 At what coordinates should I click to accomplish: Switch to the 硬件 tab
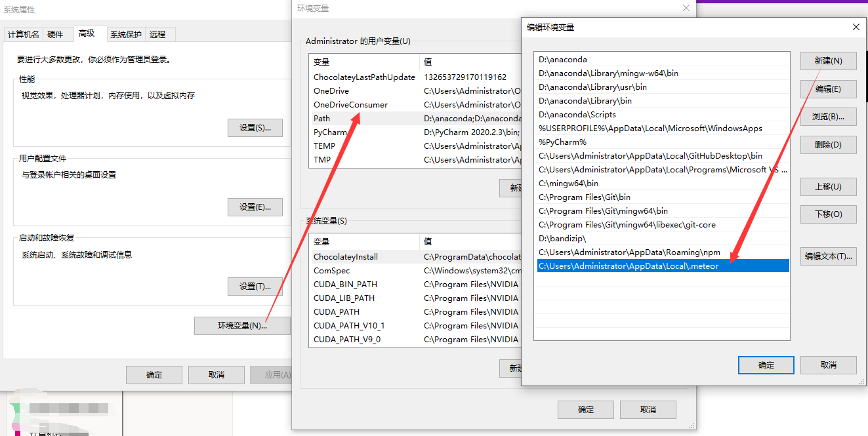coord(56,34)
